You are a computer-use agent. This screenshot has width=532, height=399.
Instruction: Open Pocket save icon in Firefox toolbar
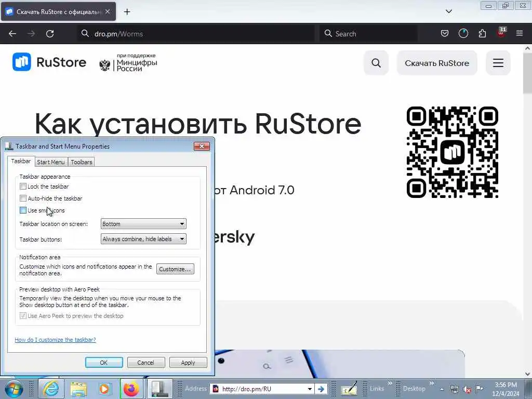click(x=445, y=34)
